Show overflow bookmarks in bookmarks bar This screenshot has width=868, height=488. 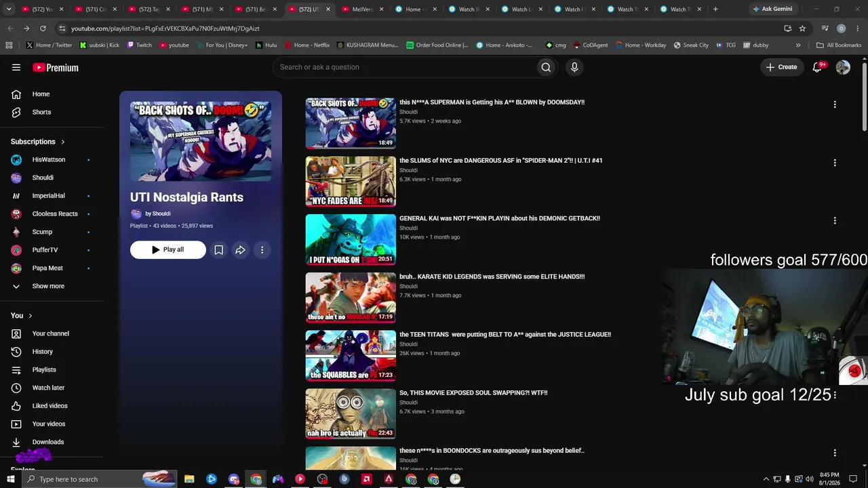tap(798, 45)
